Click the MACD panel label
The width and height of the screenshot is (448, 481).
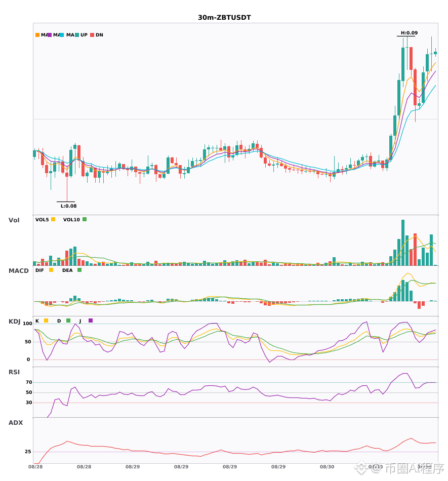point(18,271)
